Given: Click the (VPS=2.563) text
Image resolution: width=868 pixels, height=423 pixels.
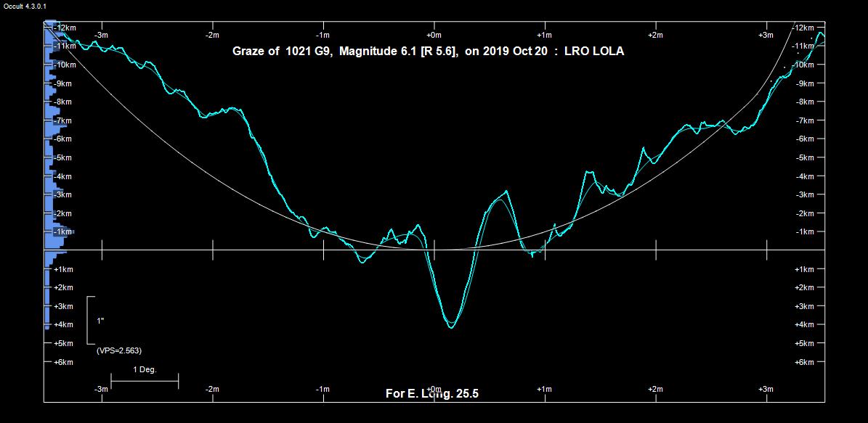Looking at the screenshot, I should point(119,350).
